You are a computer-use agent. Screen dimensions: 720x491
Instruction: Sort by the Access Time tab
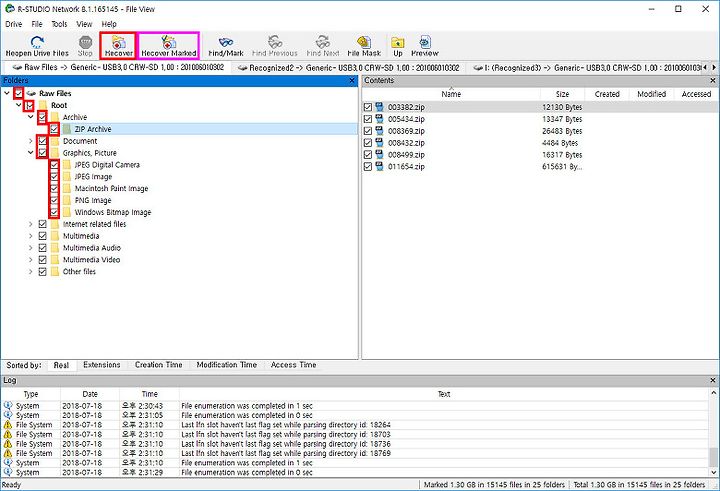click(x=293, y=365)
